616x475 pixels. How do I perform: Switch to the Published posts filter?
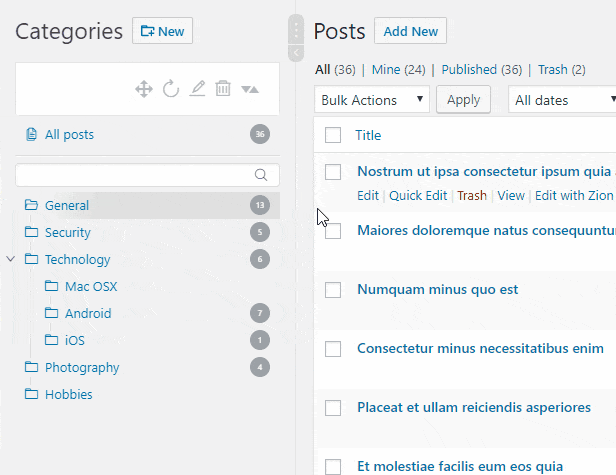pos(481,69)
